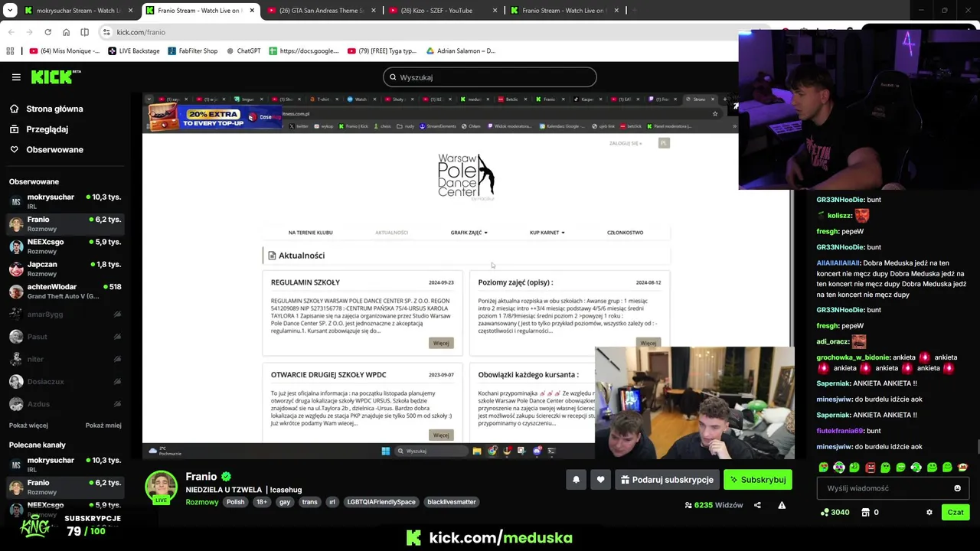Click the Rozmowy category link
Screen dimensions: 980x551
202,502
